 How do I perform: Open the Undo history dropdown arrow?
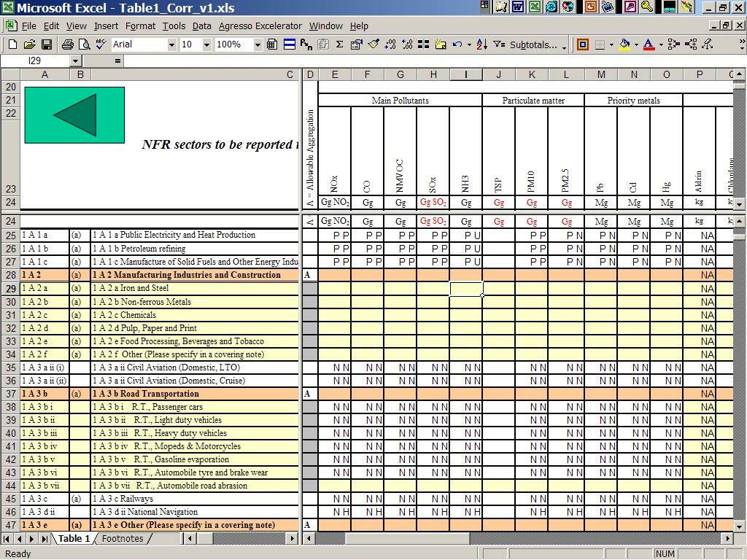[x=469, y=44]
